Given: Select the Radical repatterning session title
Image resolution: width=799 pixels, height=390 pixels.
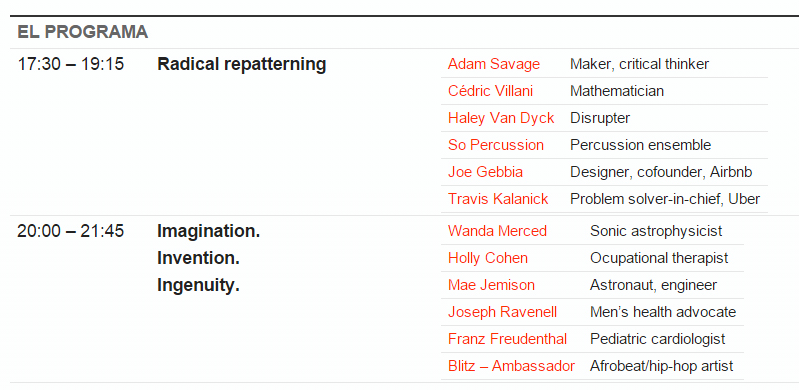Looking at the screenshot, I should pos(242,65).
